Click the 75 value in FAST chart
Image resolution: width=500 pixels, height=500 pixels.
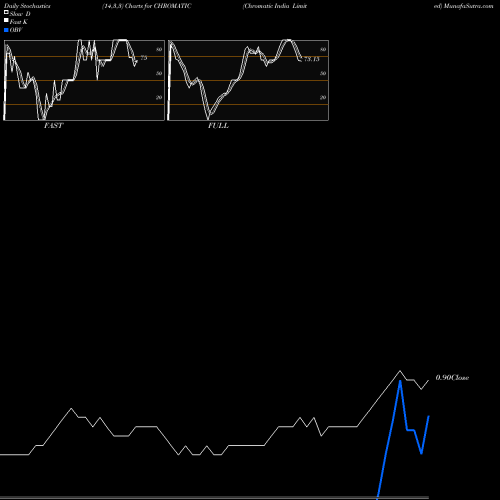(144, 58)
